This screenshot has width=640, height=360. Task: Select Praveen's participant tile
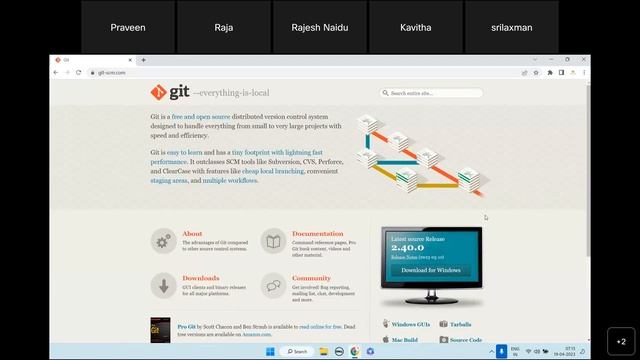tap(128, 27)
